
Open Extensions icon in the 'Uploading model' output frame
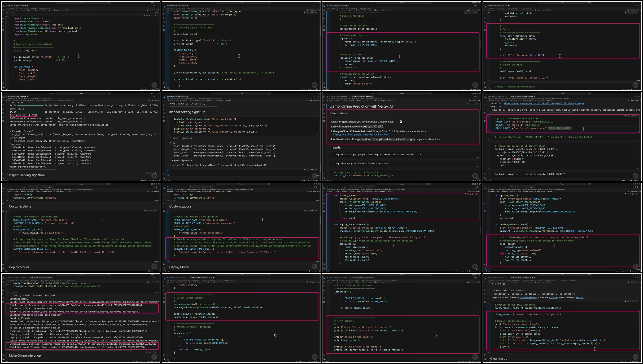(x=3, y=294)
